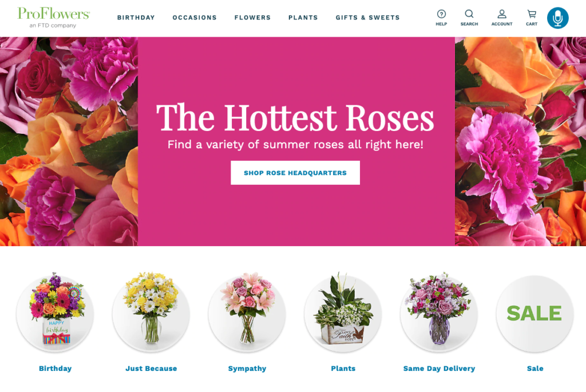Open the Plants wooden box planter image
Image resolution: width=586 pixels, height=392 pixels.
(343, 311)
